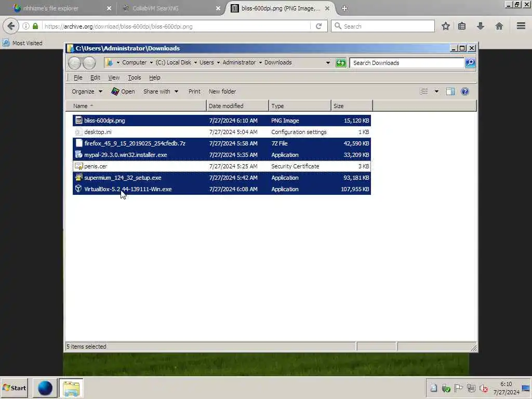
Task: Click Firefox back arrow button
Action: click(11, 26)
